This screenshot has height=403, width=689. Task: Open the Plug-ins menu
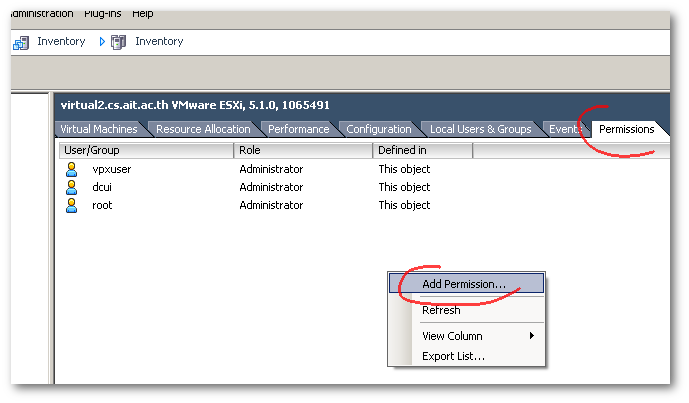(x=102, y=14)
